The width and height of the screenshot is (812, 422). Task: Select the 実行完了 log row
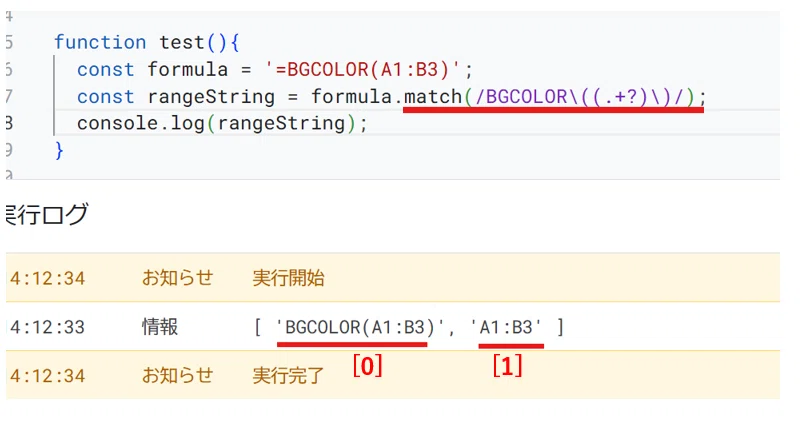pyautogui.click(x=393, y=375)
